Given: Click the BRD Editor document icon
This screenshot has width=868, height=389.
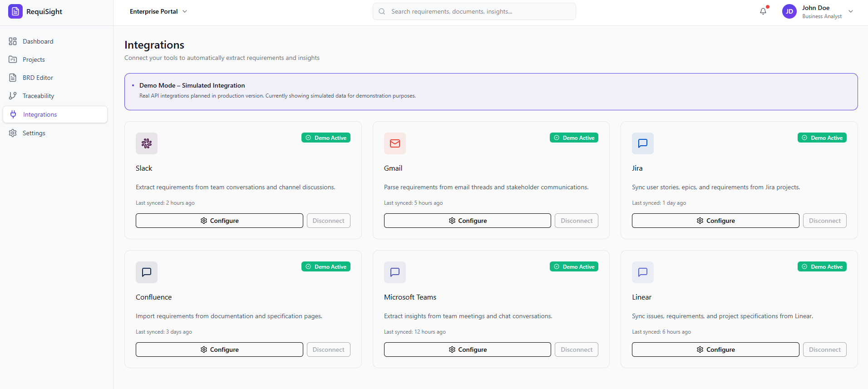Looking at the screenshot, I should pyautogui.click(x=13, y=78).
